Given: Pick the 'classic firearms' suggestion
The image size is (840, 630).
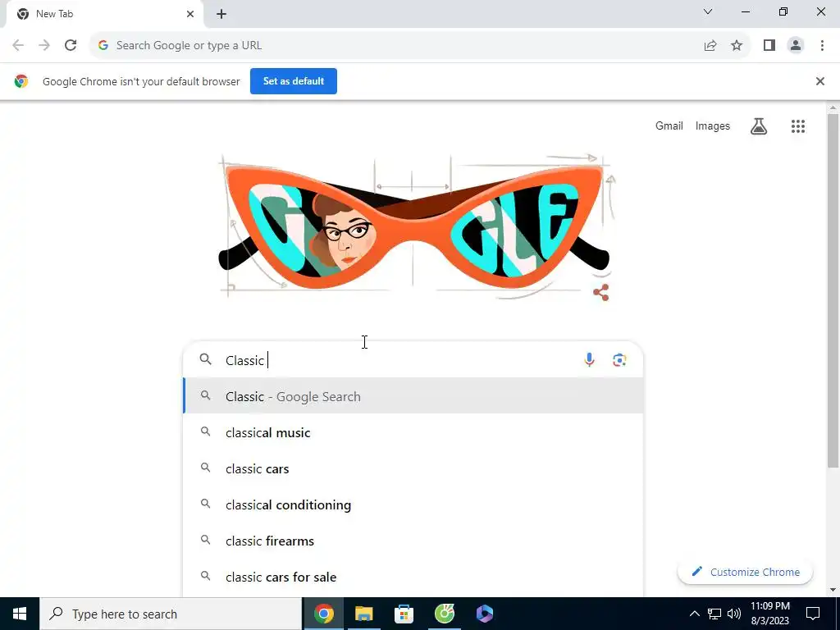Looking at the screenshot, I should tap(413, 541).
